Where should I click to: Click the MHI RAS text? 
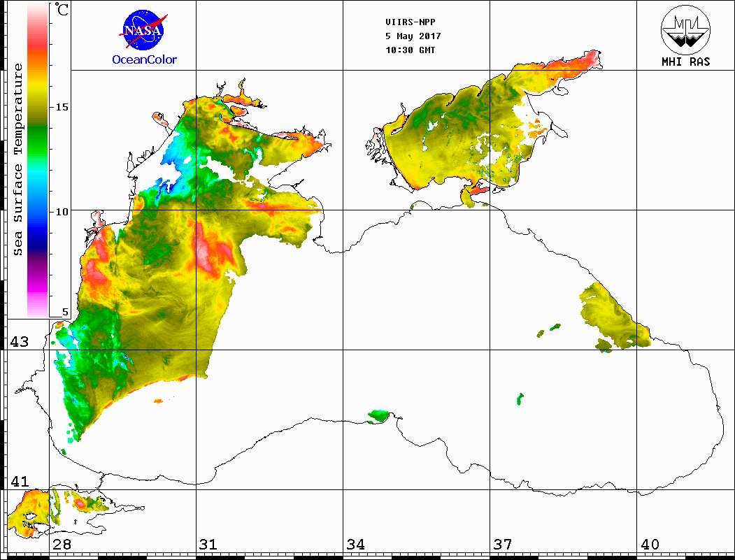686,62
